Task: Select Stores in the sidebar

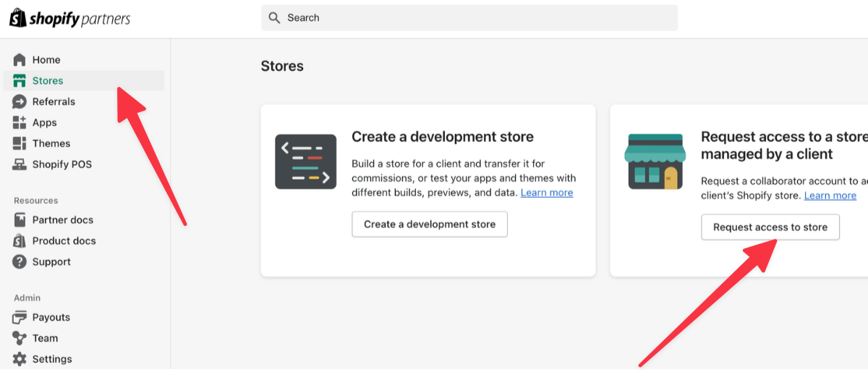Action: click(x=84, y=80)
